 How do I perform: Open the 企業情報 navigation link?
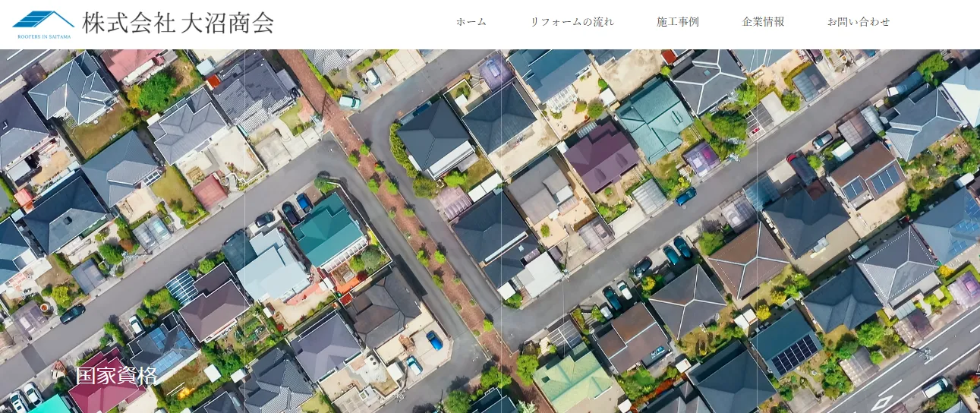tap(763, 22)
